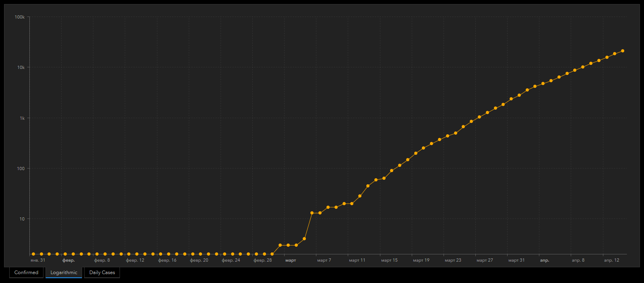Click the final rightmost data point on the line
Image resolution: width=644 pixels, height=283 pixels.
(x=623, y=51)
